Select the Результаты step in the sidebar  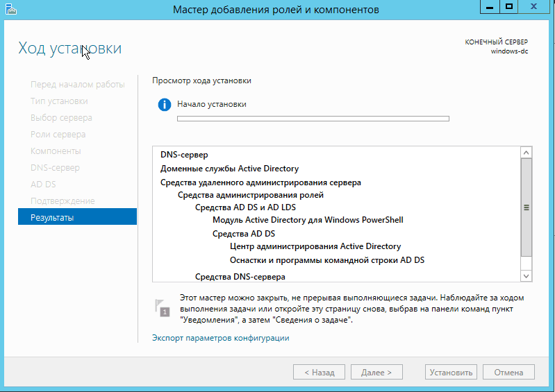77,217
